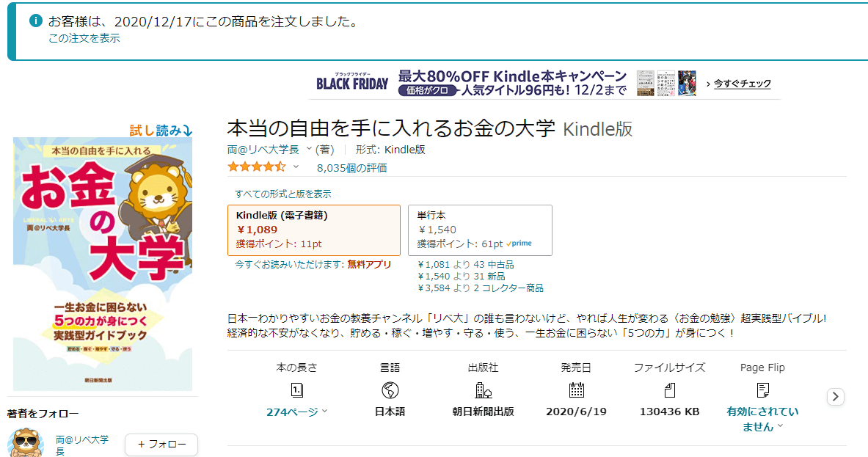Open the この注文を表示 order link
Viewport: 868px width, 457px height.
click(x=84, y=38)
